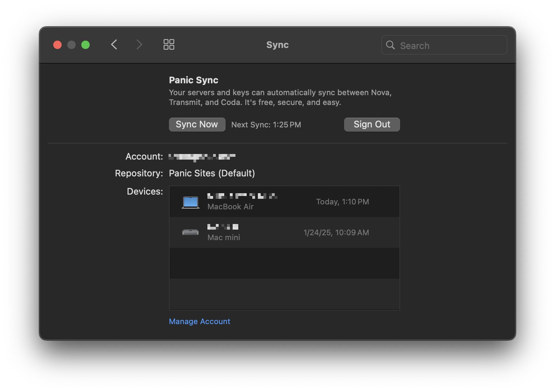This screenshot has height=392, width=555.
Task: Click the 'Today, 1:10 PM' sync time
Action: pyautogui.click(x=342, y=202)
